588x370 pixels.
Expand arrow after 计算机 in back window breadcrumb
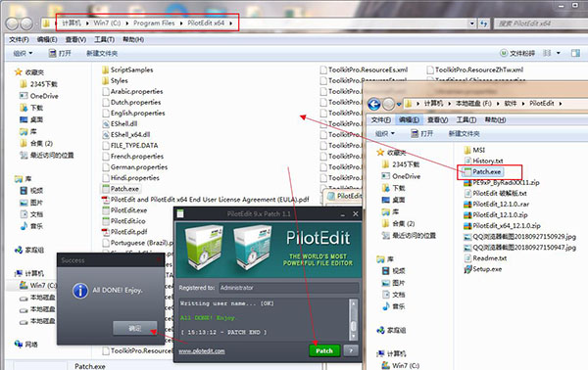point(87,23)
